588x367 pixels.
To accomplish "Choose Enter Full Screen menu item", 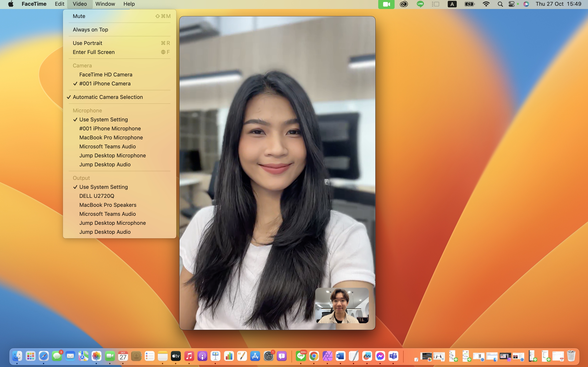I will [93, 52].
